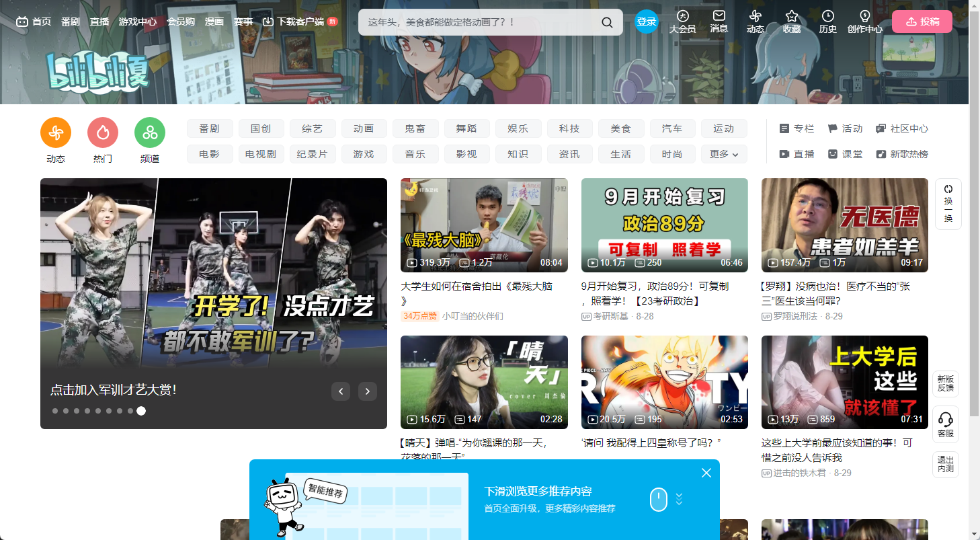The image size is (980, 540).
Task: Show next carousel banner slide
Action: 367,391
